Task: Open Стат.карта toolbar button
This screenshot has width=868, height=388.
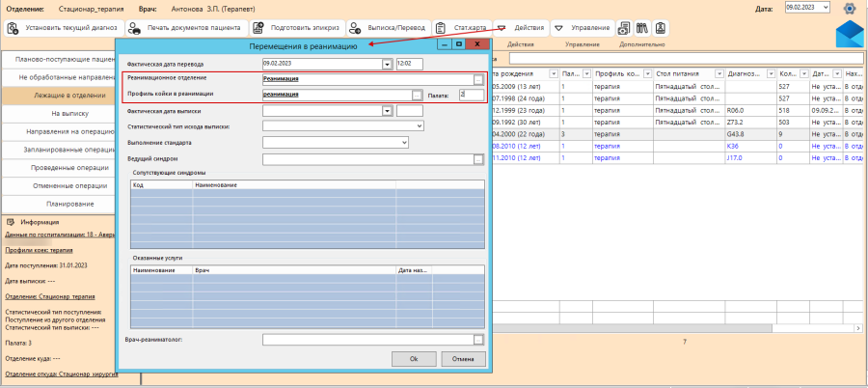Action: tap(461, 28)
